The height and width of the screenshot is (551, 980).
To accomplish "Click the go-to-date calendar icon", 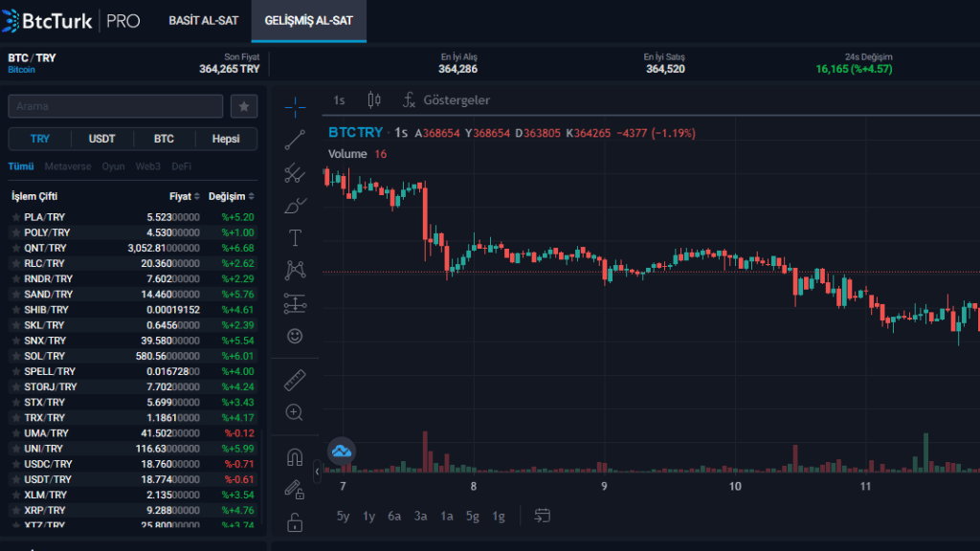I will point(543,516).
